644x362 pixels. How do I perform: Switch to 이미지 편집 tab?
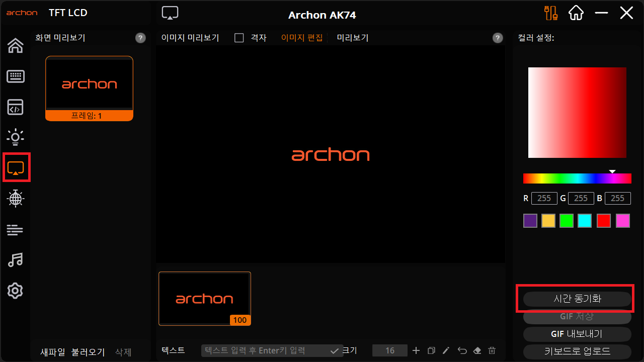point(302,38)
